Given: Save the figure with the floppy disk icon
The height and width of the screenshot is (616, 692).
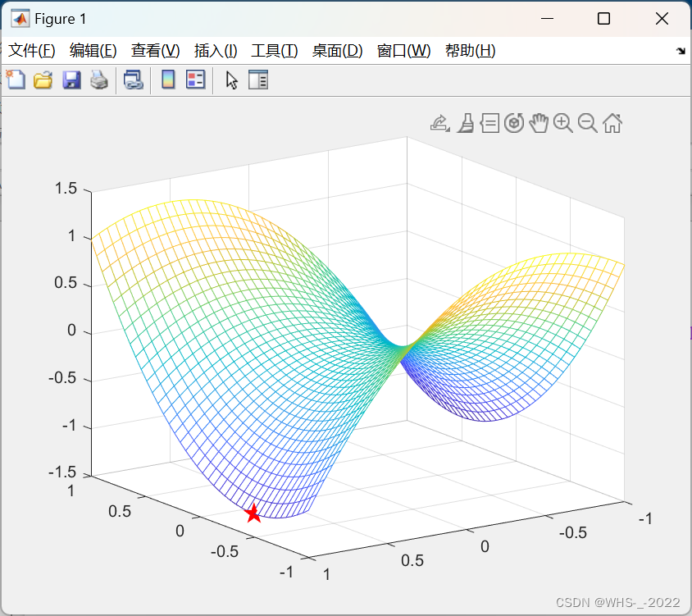Looking at the screenshot, I should 71,80.
